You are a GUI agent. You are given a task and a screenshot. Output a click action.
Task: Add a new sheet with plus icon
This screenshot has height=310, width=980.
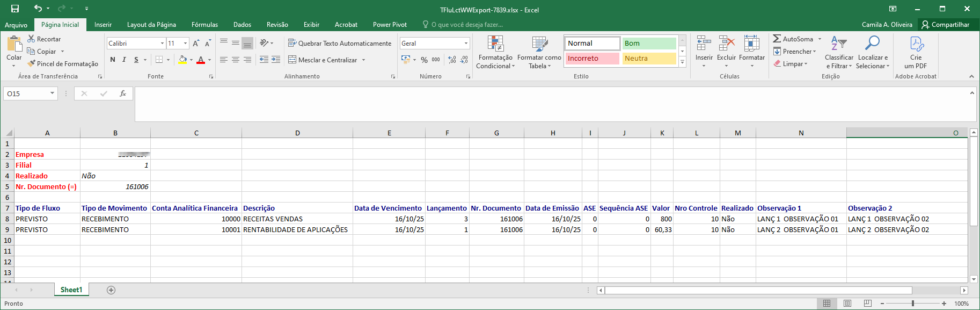pos(111,290)
